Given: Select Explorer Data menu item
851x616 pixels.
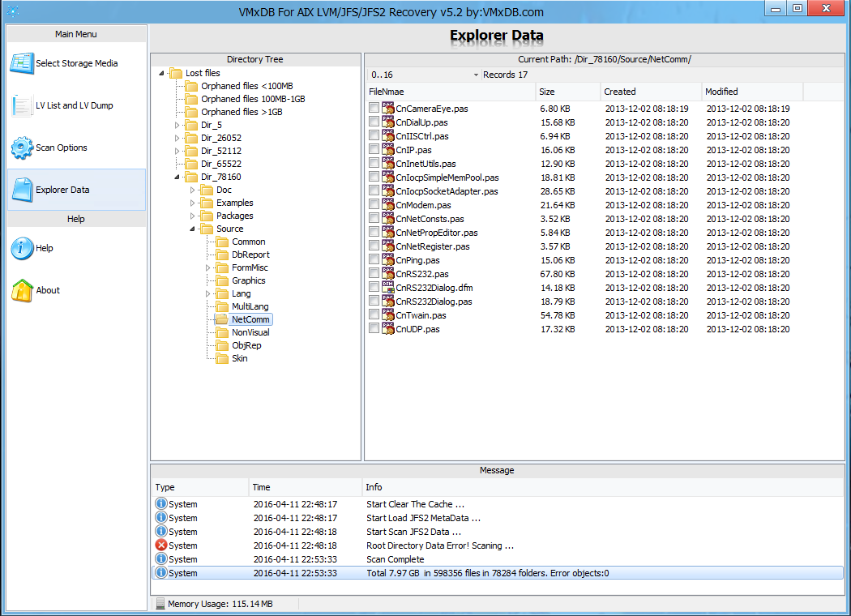Looking at the screenshot, I should [x=76, y=190].
